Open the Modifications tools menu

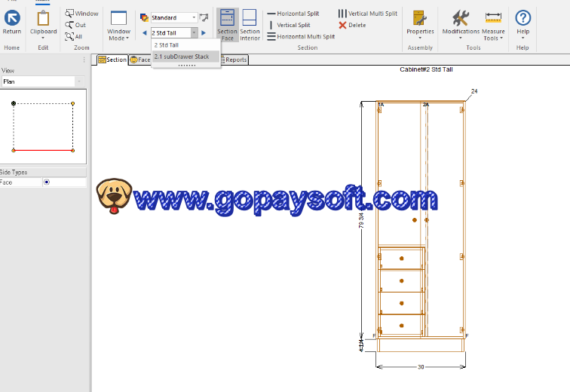(x=461, y=25)
